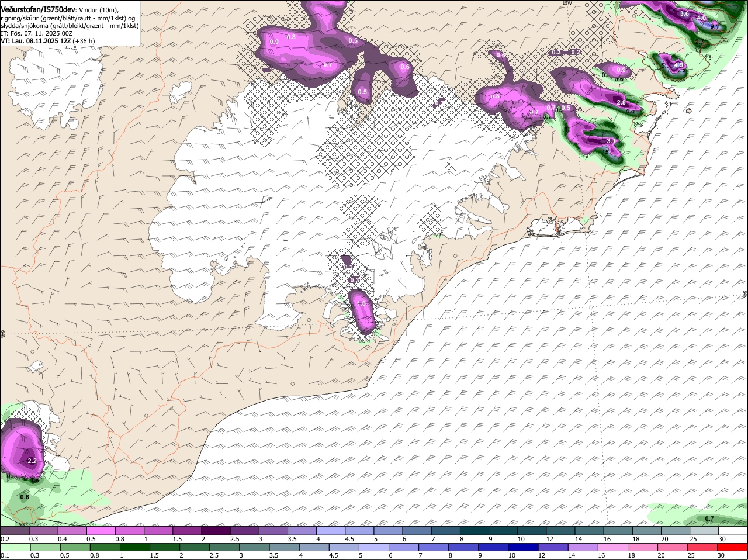The height and width of the screenshot is (560, 748).
Task: Click the 9.1 precipitation value in the northeast
Action: 714,27
